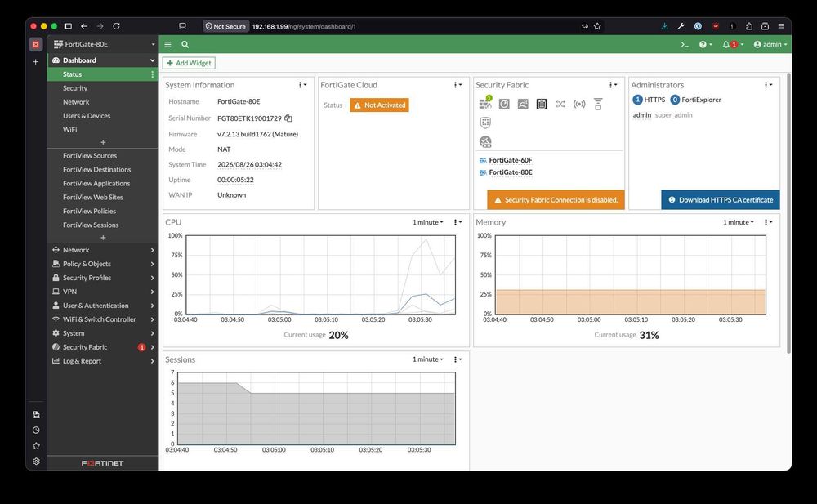Screen dimensions: 817x504
Task: Open the Security dashboard
Action: point(75,88)
